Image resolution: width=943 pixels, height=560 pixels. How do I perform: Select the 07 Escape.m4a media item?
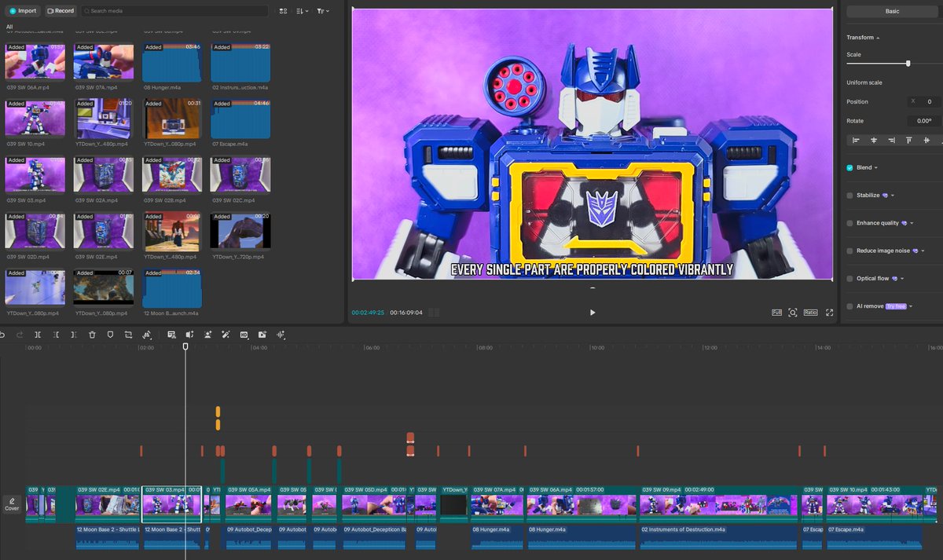point(240,119)
